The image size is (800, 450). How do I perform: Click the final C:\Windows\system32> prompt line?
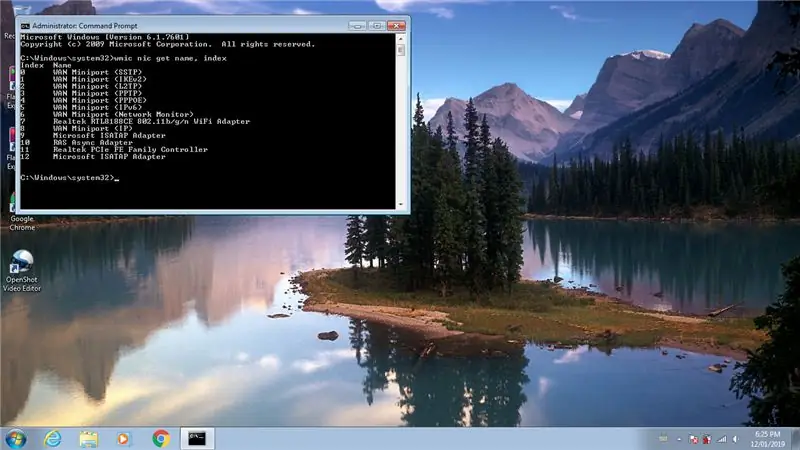click(69, 178)
